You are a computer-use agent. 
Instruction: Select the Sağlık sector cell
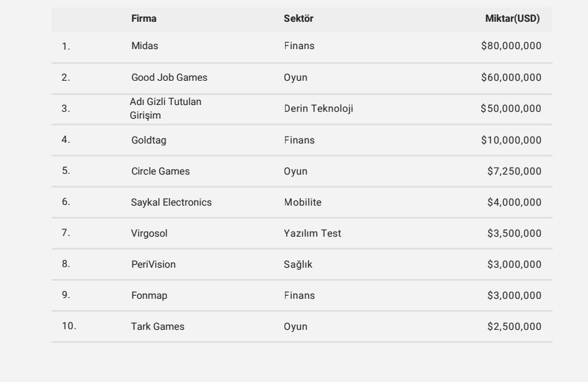coord(298,265)
